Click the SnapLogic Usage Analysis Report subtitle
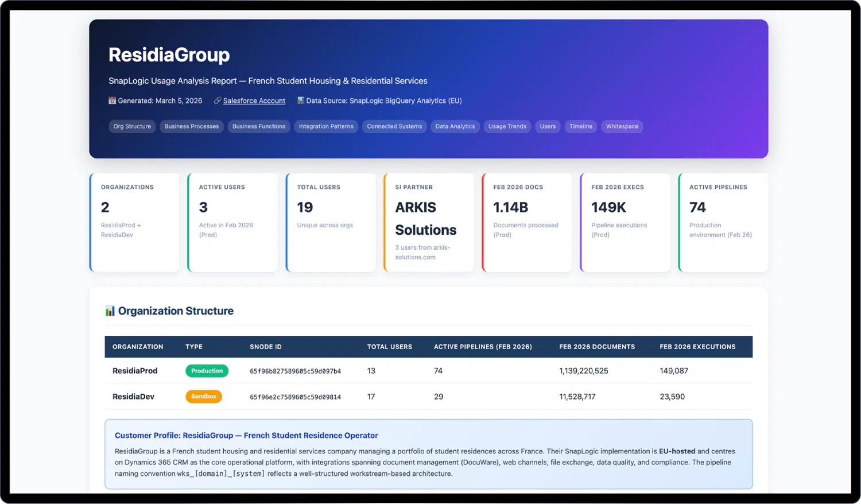 click(x=268, y=81)
